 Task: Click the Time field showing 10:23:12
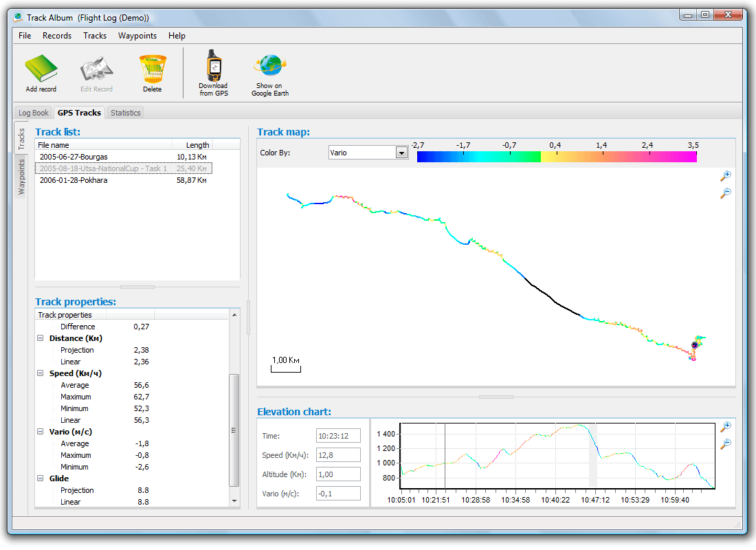click(338, 436)
